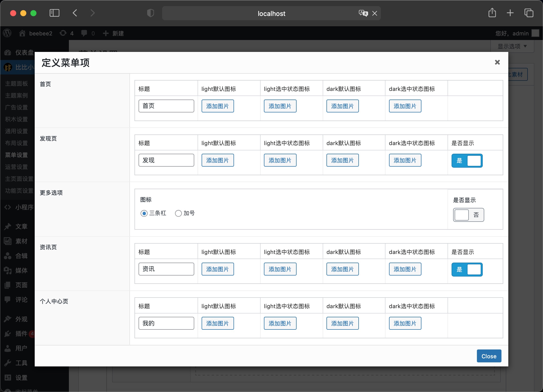Click the 发现 title input field
The width and height of the screenshot is (543, 392).
(166, 160)
